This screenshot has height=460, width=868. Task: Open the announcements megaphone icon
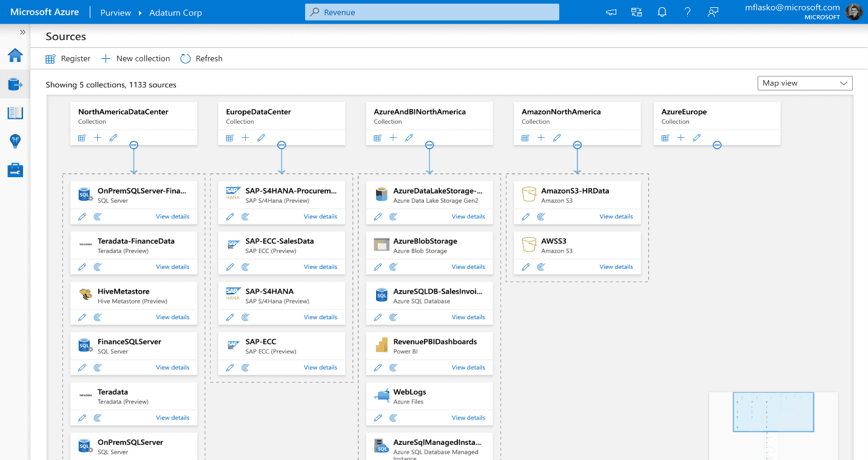[611, 12]
